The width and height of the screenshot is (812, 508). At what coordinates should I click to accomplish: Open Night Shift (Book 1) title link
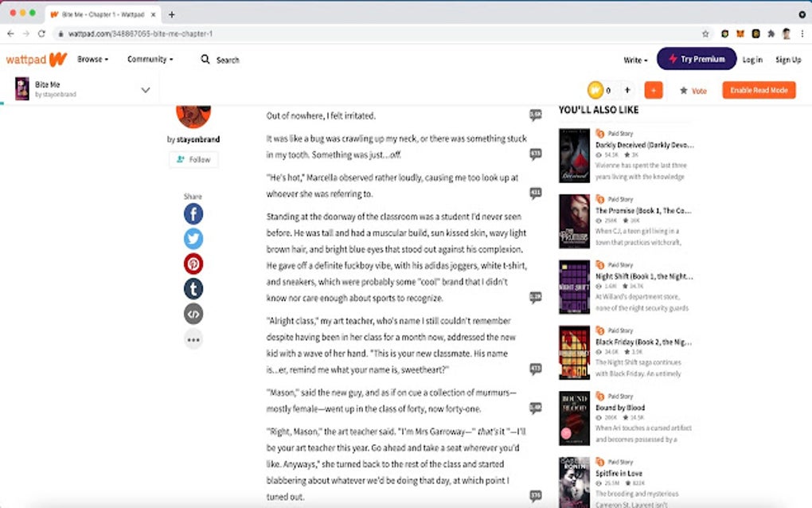644,276
